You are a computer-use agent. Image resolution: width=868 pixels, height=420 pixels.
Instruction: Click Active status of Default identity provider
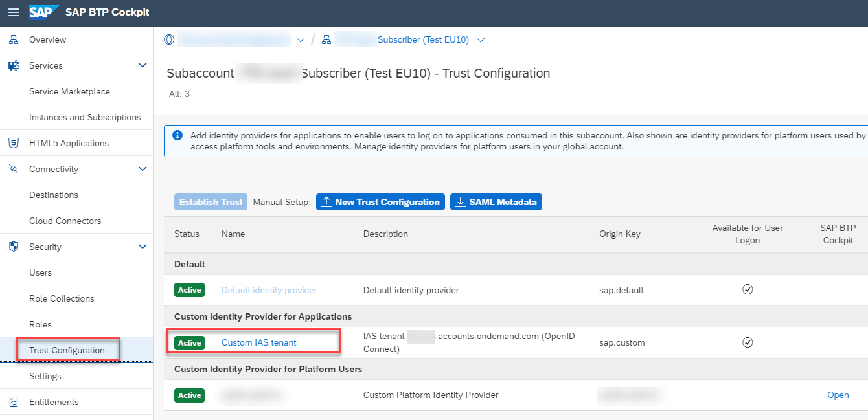point(190,290)
